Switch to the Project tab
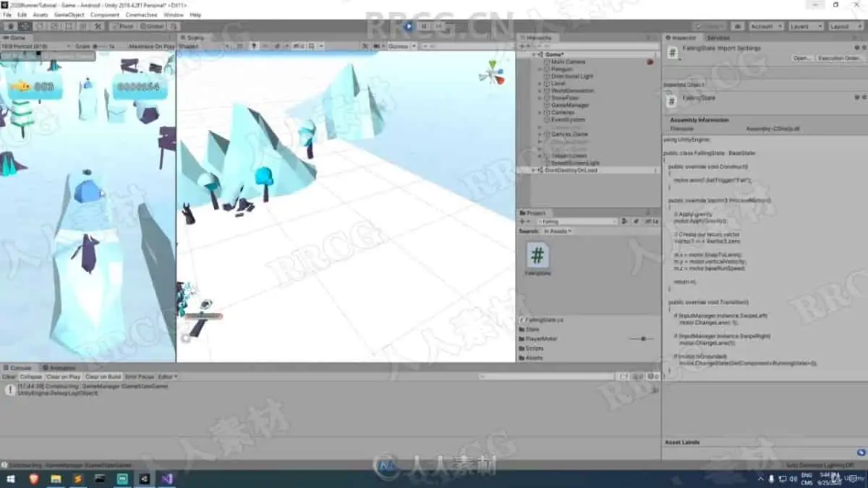868x488 pixels. pos(535,213)
